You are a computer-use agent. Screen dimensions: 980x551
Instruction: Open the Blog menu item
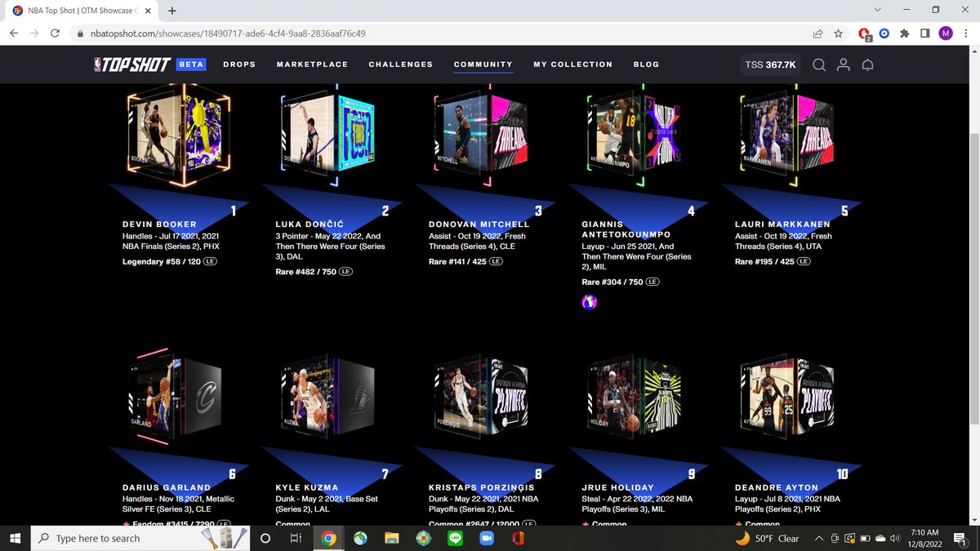pyautogui.click(x=646, y=64)
